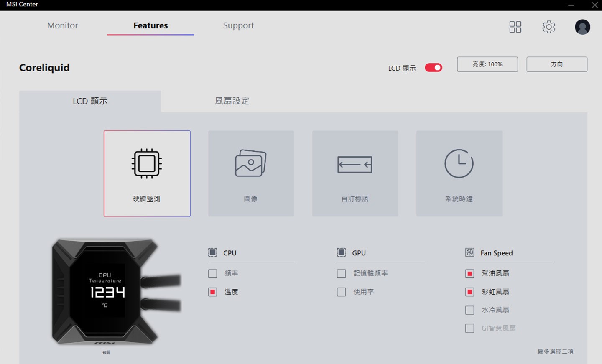Open the 風扇設定 fan settings sub-tab
The height and width of the screenshot is (364, 602).
(232, 101)
